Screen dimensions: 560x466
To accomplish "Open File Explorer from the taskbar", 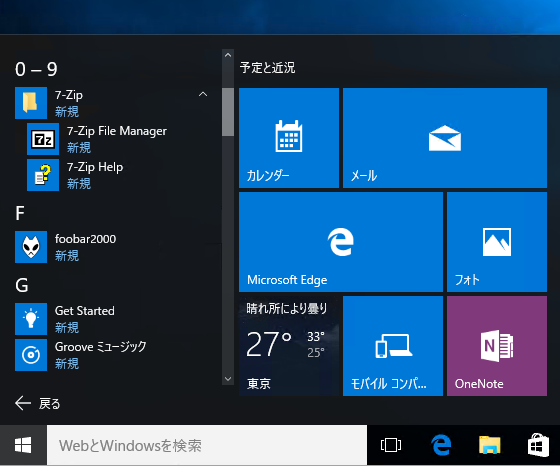I will [490, 445].
